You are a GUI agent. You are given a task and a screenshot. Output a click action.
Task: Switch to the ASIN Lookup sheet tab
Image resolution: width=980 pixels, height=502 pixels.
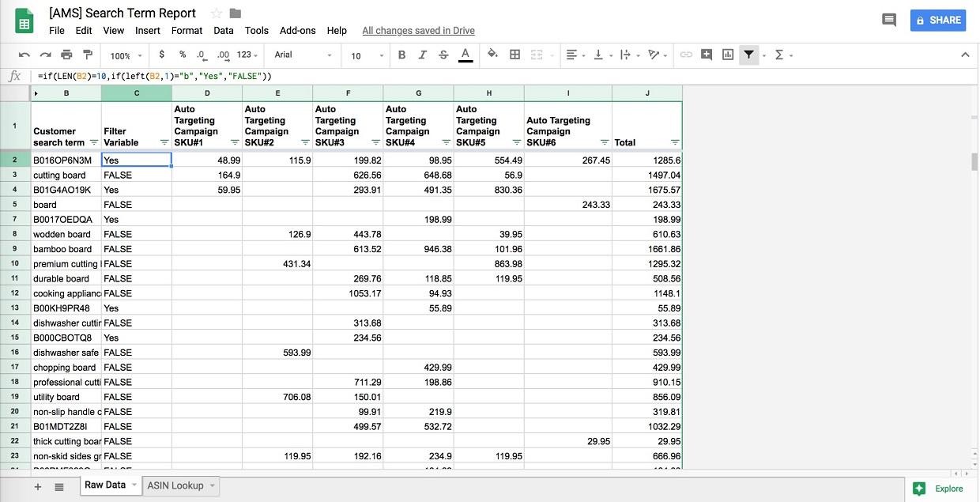pos(175,485)
